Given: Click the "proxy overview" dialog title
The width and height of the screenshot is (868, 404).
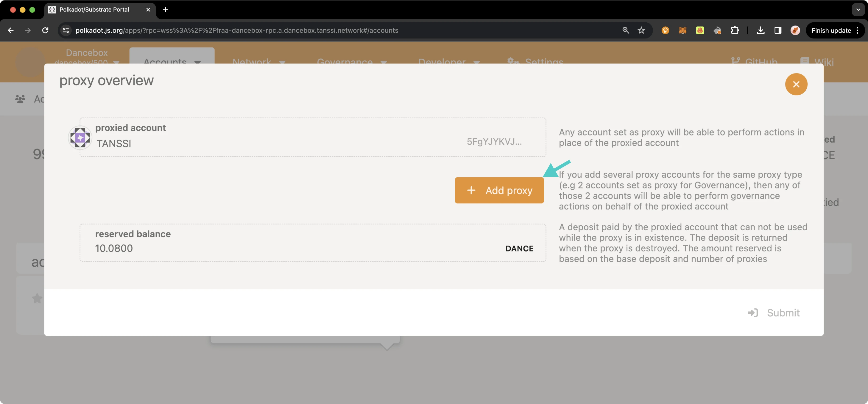Looking at the screenshot, I should 106,81.
